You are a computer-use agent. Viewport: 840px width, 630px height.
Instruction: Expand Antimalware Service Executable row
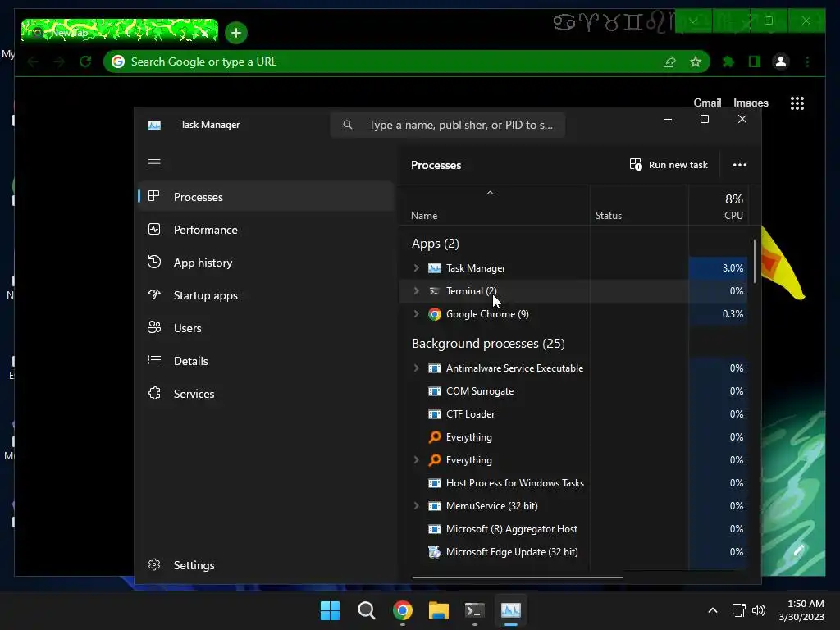(x=416, y=368)
